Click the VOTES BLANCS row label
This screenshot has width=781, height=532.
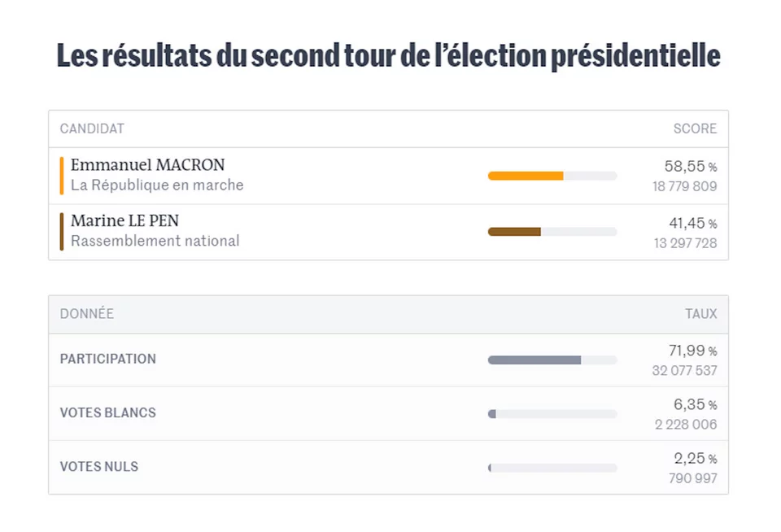click(x=108, y=412)
